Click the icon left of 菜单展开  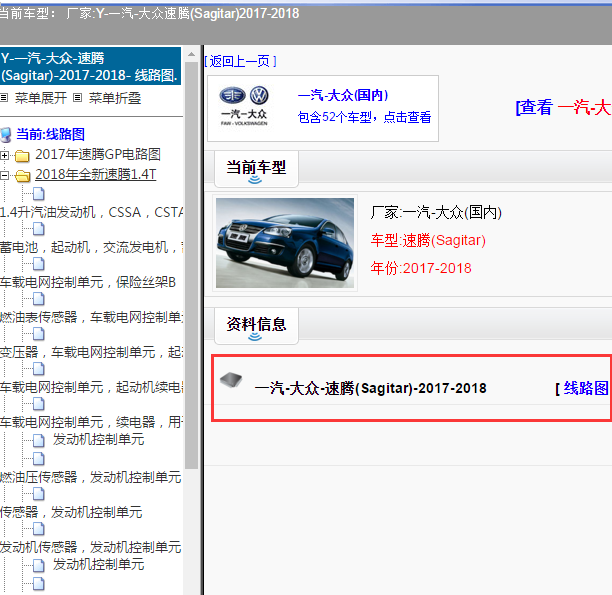4,98
